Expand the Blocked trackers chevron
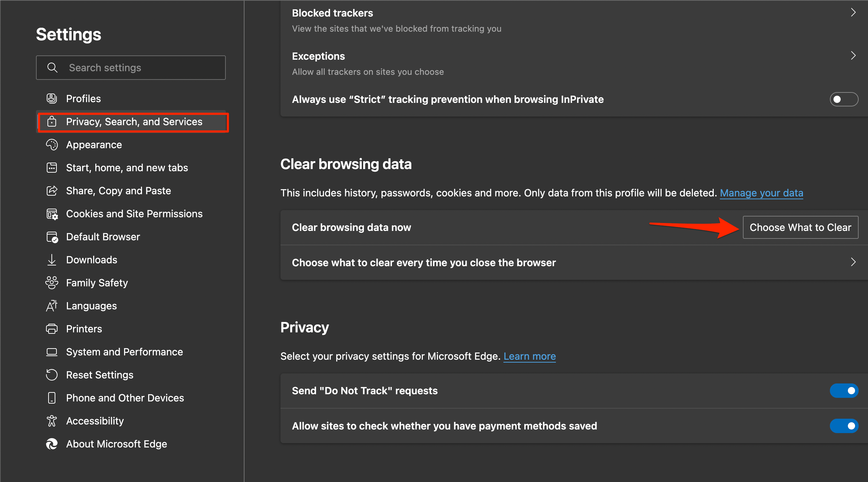868x482 pixels. [x=853, y=13]
